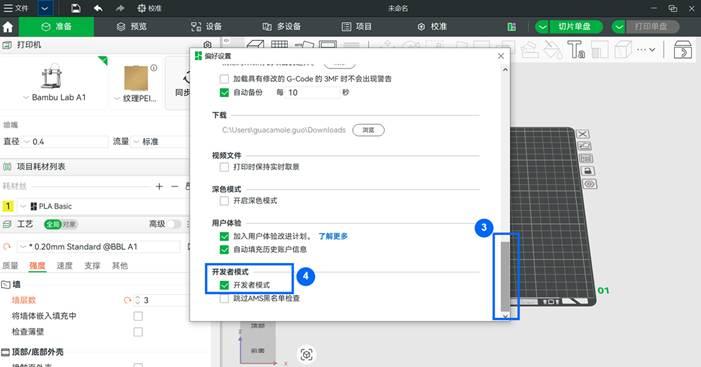Switch to the 预览 tab
The height and width of the screenshot is (367, 701).
[132, 27]
